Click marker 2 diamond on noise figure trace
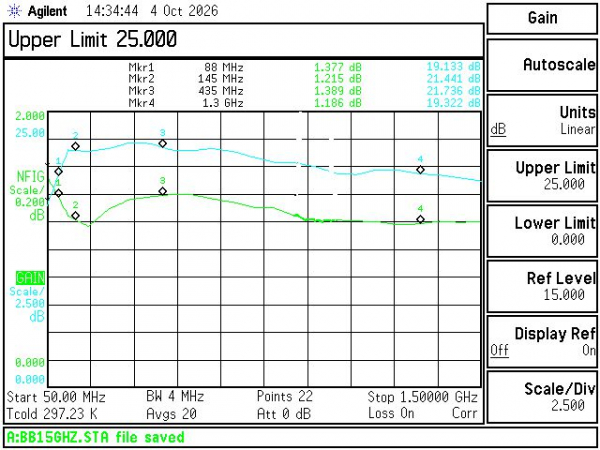Screen dimensions: 600x450 coord(76,216)
